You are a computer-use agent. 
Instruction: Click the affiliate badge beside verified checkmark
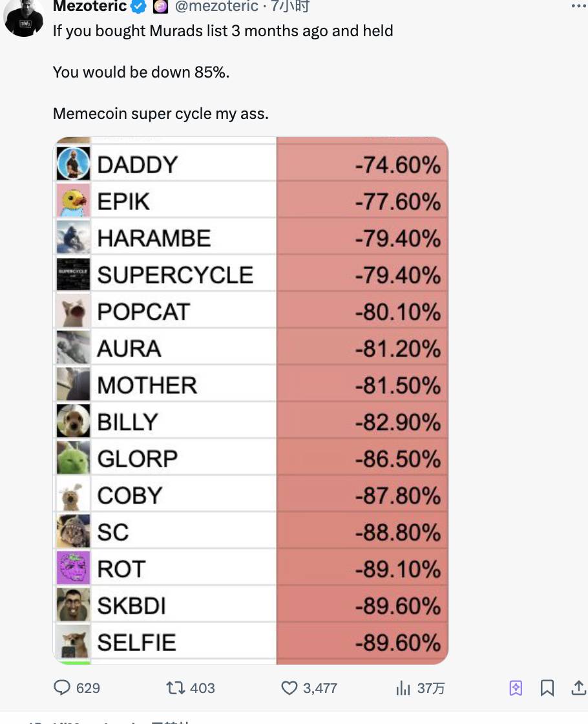coord(160,7)
